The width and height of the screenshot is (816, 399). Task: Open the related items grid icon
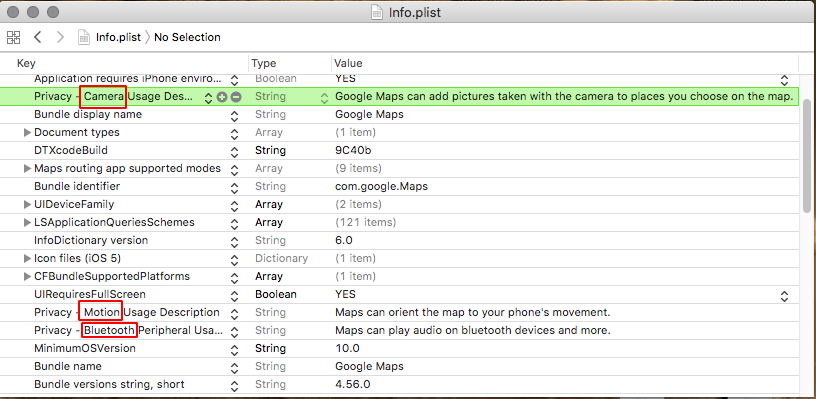[14, 37]
